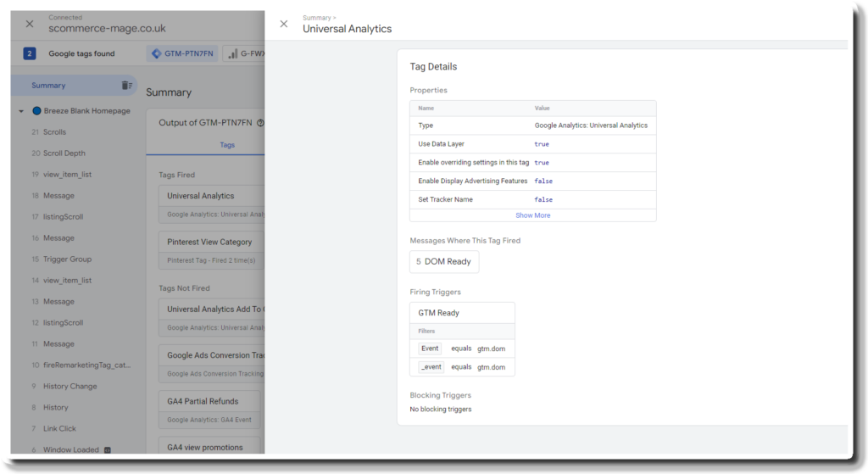Switch to the Tags tab
This screenshot has height=474, width=868.
pos(227,145)
